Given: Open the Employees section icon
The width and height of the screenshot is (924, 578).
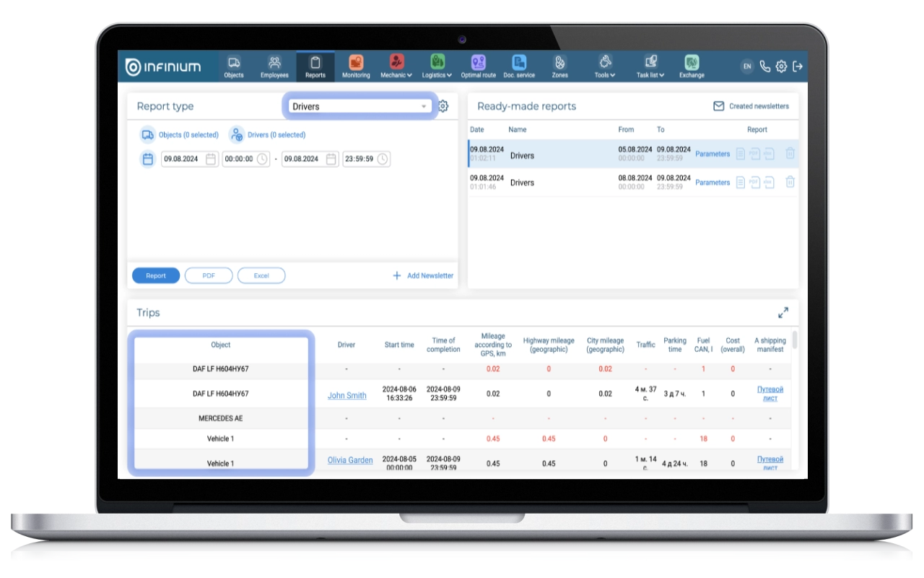Looking at the screenshot, I should pyautogui.click(x=274, y=63).
